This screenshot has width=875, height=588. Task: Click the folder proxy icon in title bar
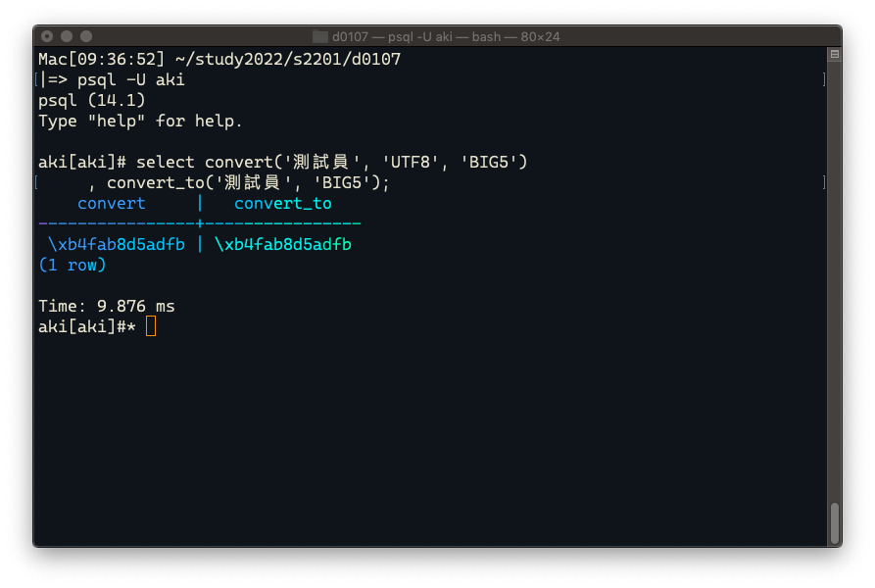pos(319,37)
